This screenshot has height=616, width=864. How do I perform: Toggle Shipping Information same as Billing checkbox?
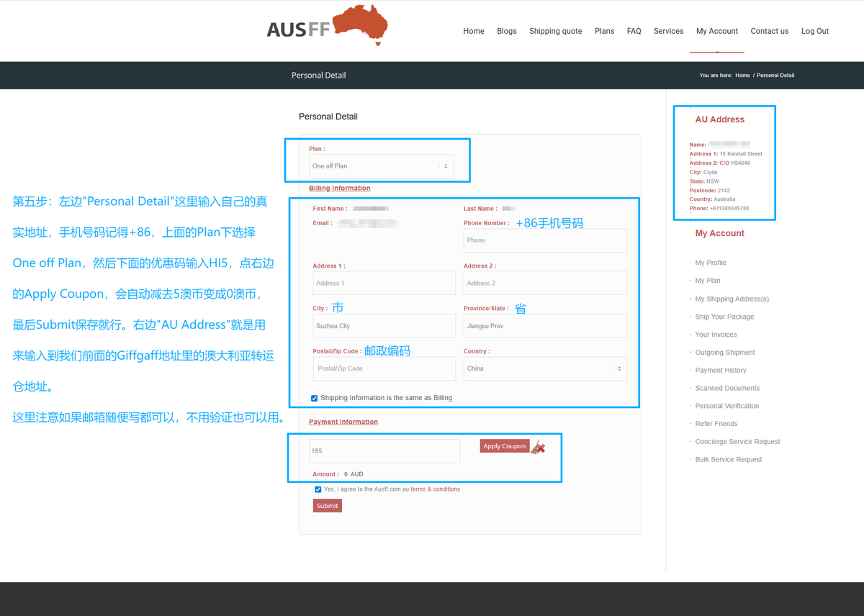(314, 398)
